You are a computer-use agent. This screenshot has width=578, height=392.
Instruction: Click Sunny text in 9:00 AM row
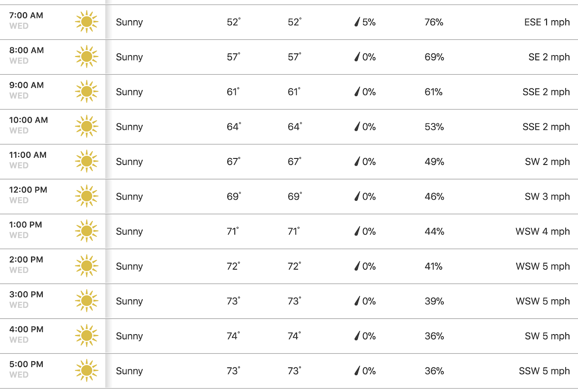tap(129, 92)
